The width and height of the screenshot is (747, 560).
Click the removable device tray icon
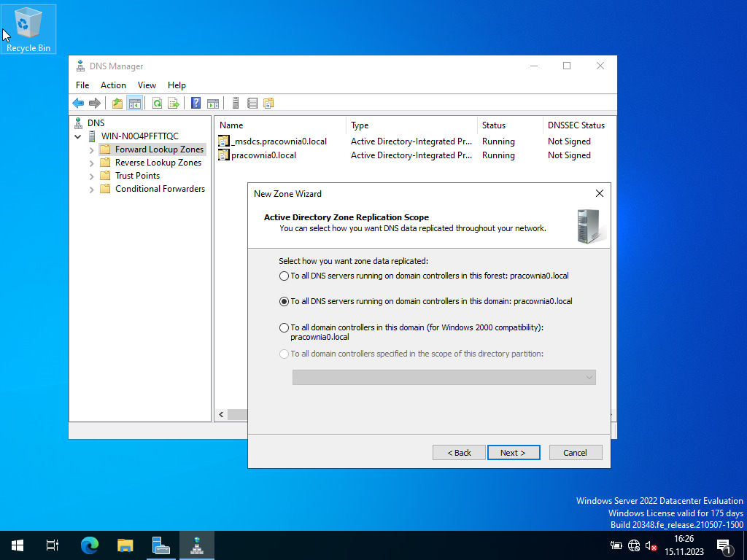click(616, 545)
